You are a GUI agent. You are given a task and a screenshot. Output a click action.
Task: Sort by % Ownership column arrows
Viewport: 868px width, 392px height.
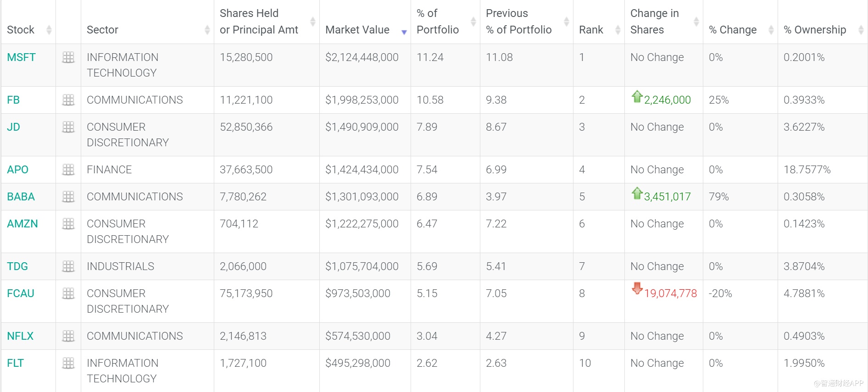861,30
